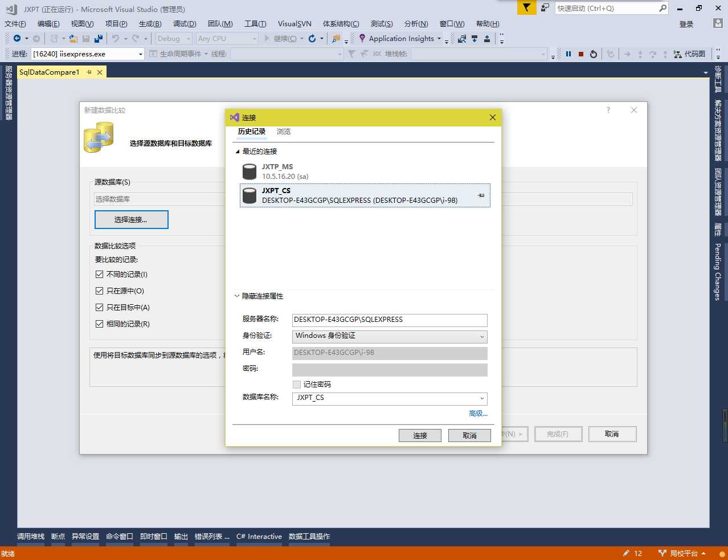Pause debugging with the break all icon
This screenshot has height=560, width=728.
point(569,54)
